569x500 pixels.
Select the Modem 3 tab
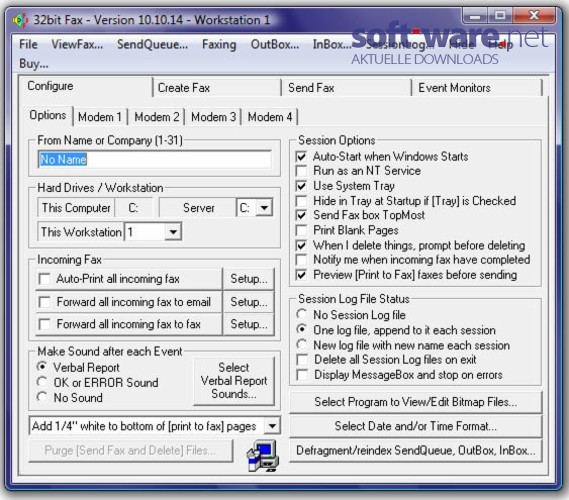[213, 117]
